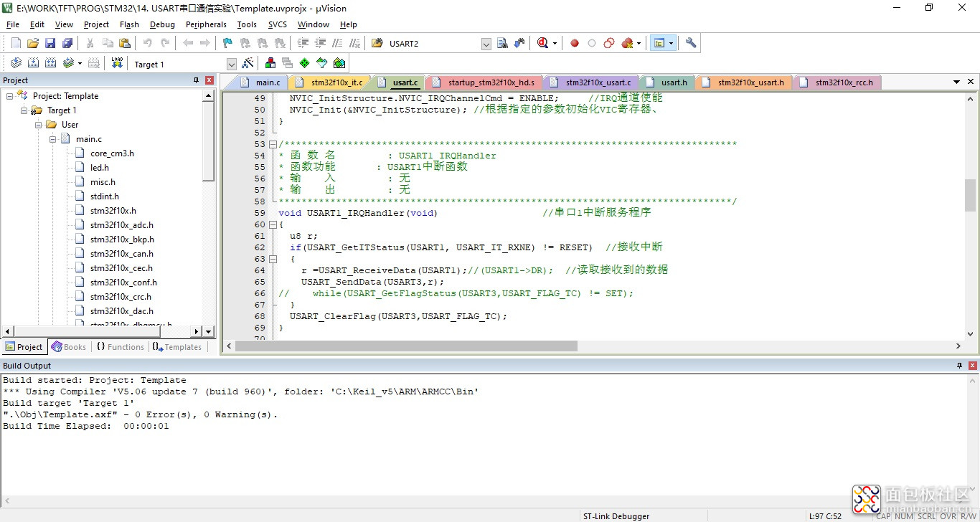Viewport: 980px width, 522px height.
Task: Click the editor vertical scrollbar thumb
Action: [x=970, y=195]
